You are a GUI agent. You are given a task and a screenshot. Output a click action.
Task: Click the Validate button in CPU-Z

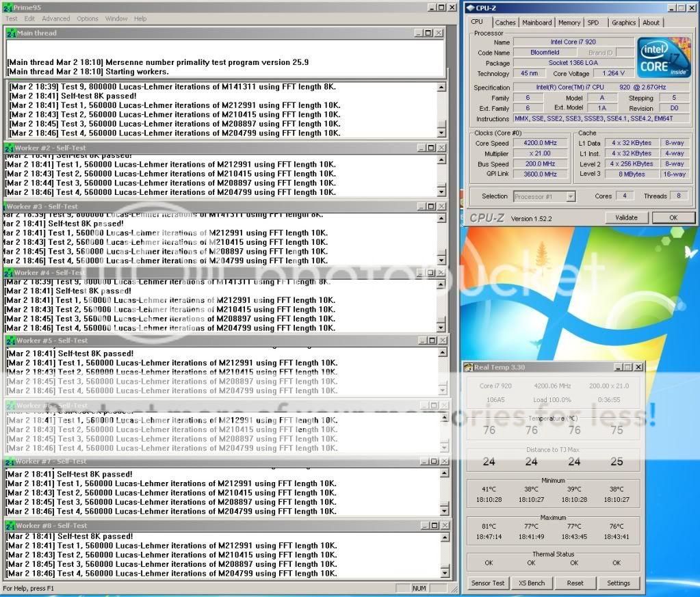pyautogui.click(x=626, y=217)
